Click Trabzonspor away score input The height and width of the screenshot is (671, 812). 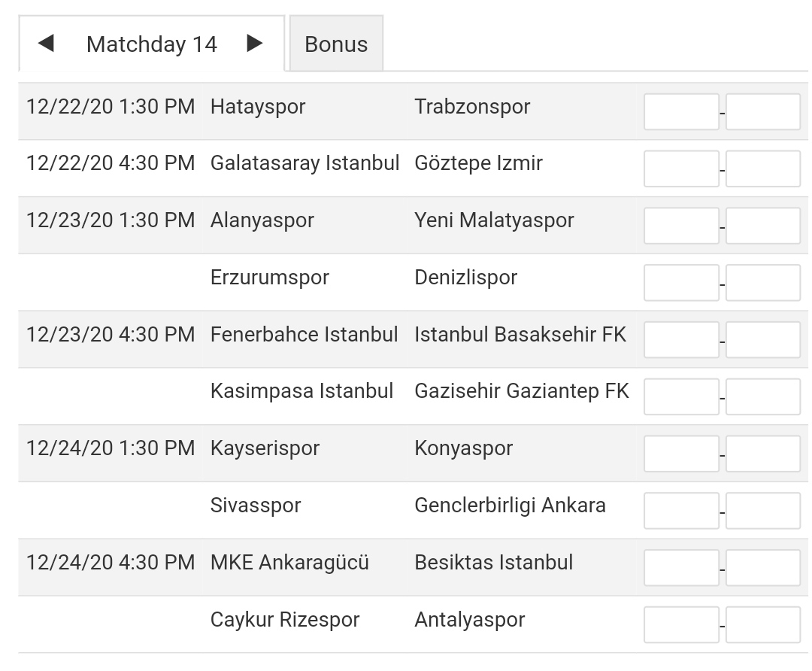click(762, 111)
